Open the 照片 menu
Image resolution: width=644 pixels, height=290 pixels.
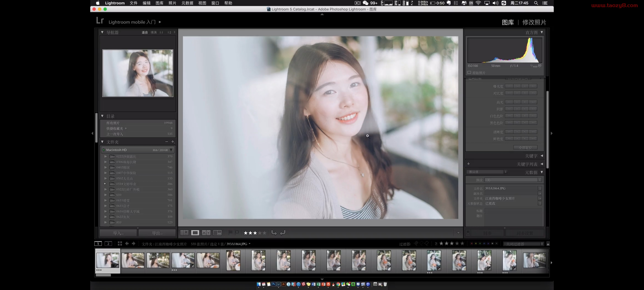click(172, 3)
